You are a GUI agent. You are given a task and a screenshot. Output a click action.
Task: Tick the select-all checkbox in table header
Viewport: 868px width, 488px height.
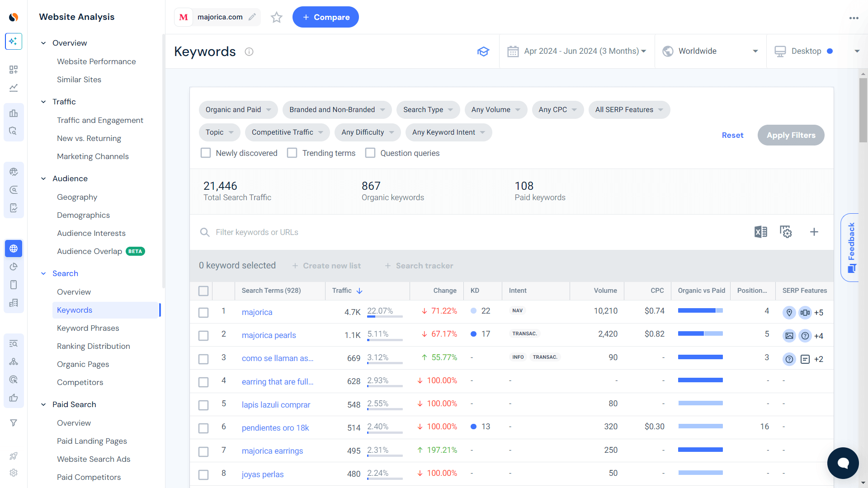pos(203,291)
